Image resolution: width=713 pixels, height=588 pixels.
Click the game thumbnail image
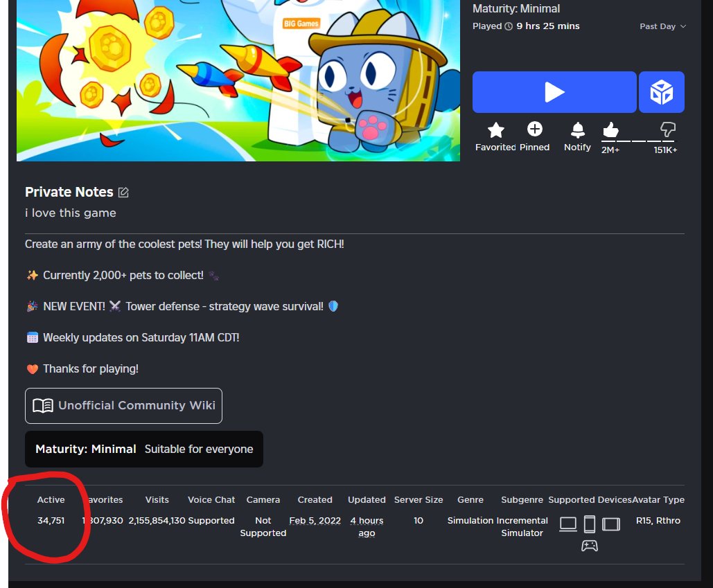(238, 80)
